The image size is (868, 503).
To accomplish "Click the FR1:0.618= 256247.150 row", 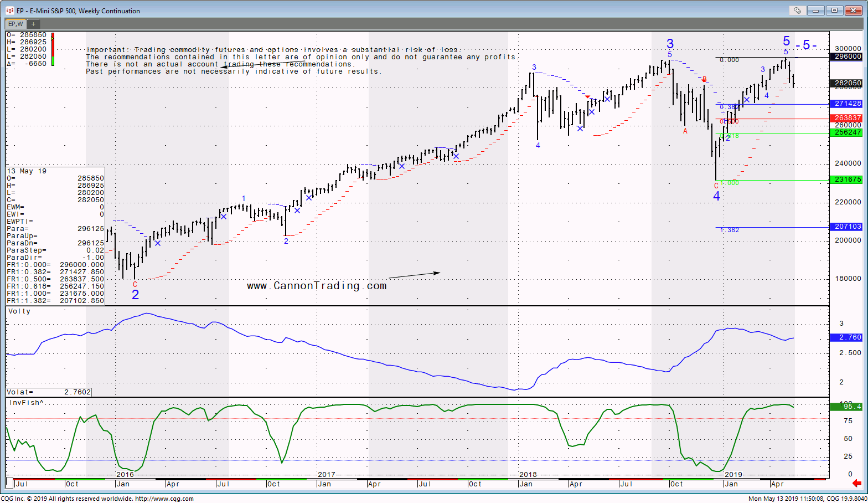I will tap(55, 286).
